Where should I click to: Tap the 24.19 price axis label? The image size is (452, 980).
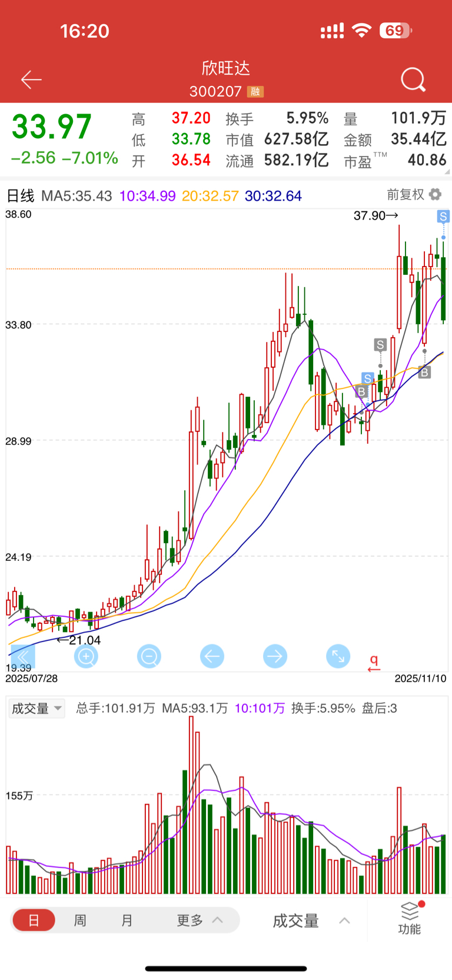pyautogui.click(x=18, y=557)
